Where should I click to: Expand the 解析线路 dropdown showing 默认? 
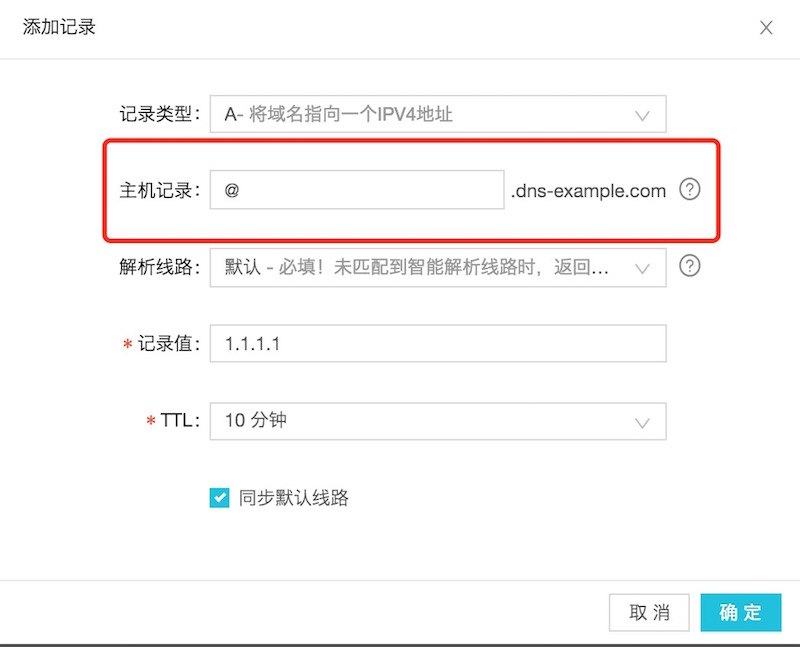click(420, 268)
